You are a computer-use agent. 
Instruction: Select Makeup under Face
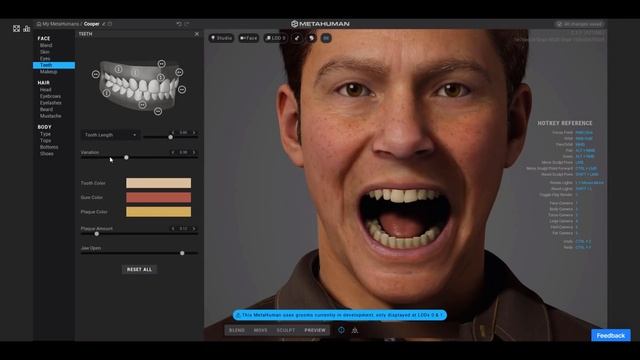(49, 72)
